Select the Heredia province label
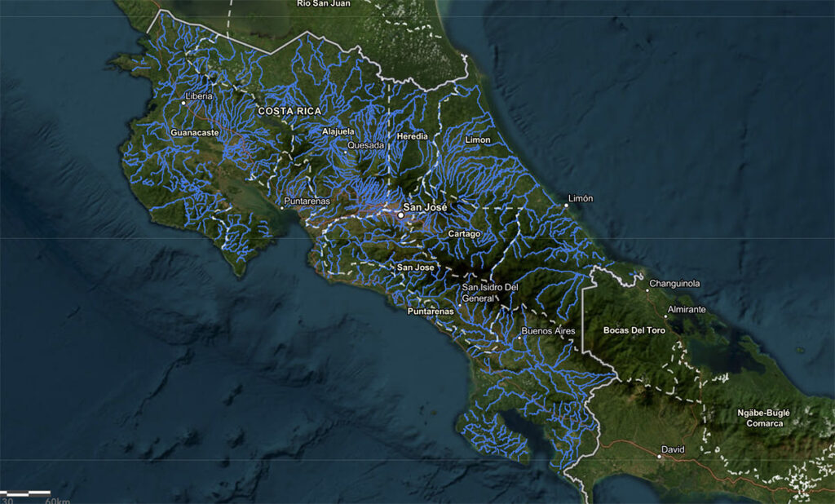The image size is (835, 504). click(x=413, y=135)
